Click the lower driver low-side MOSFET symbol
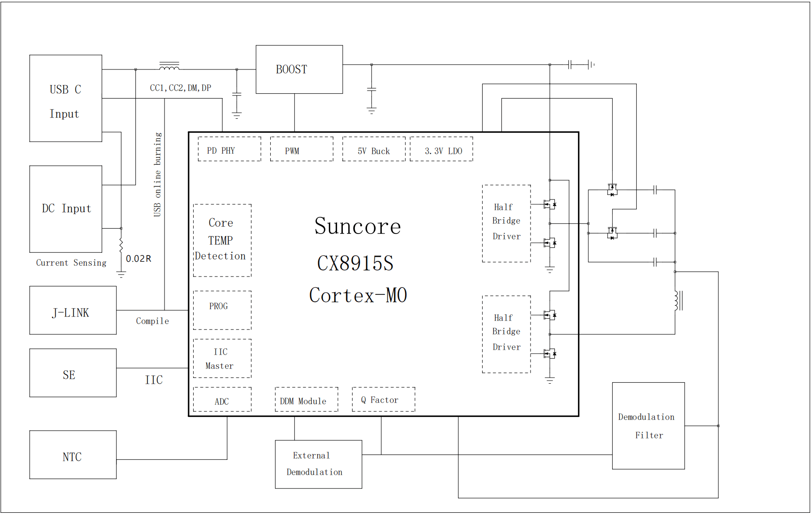812x515 pixels. [x=550, y=354]
